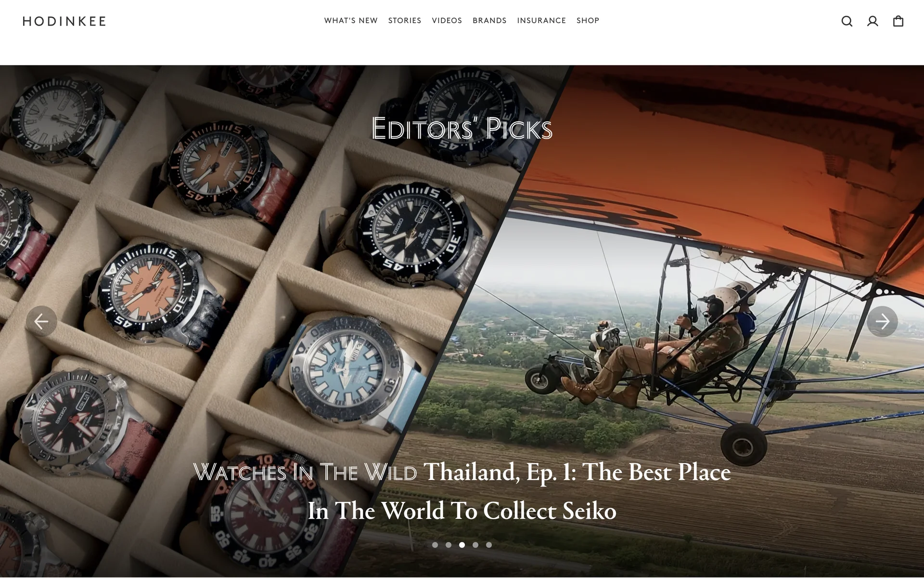This screenshot has height=578, width=924.
Task: Open the user account icon
Action: [x=873, y=21]
